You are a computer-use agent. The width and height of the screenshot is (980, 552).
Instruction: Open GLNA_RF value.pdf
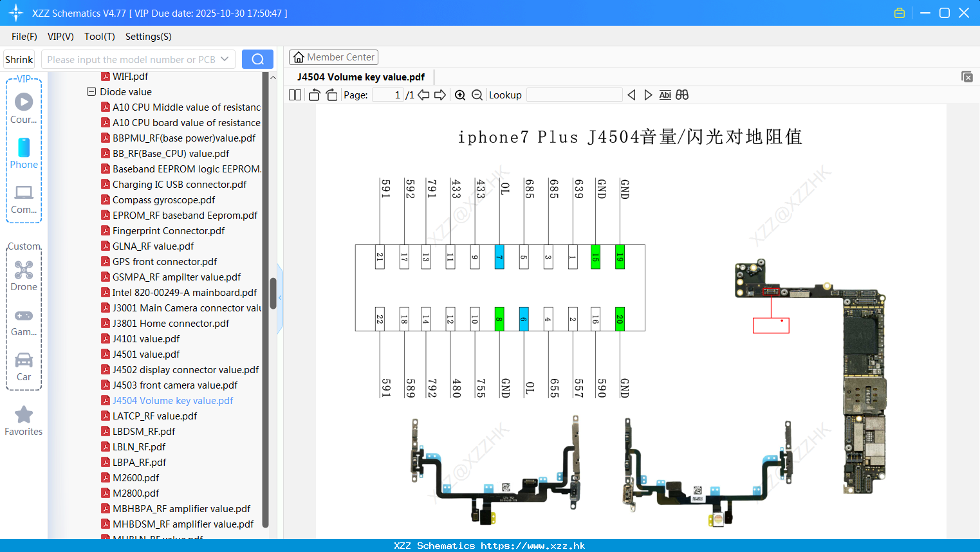click(x=148, y=246)
